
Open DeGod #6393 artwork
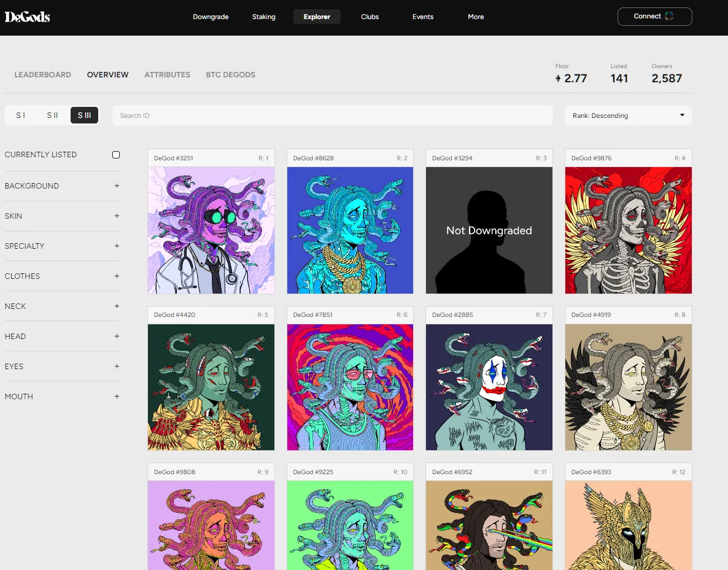(628, 525)
